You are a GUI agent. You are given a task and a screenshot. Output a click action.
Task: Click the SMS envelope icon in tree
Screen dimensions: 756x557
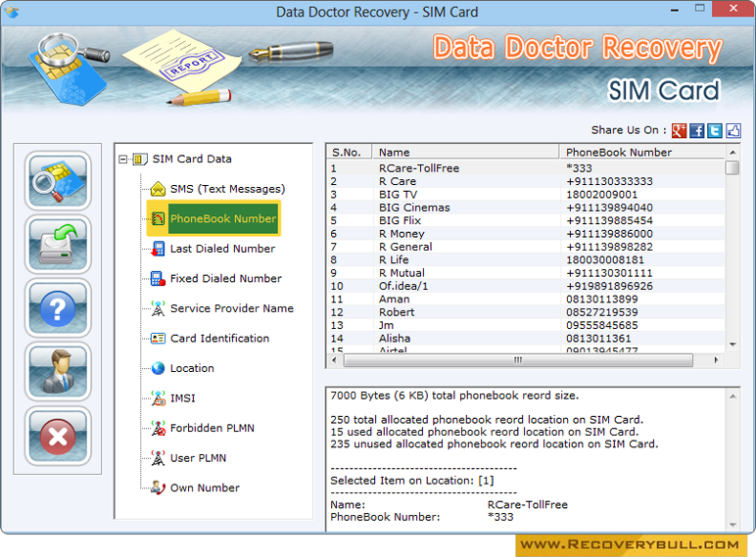[x=158, y=189]
